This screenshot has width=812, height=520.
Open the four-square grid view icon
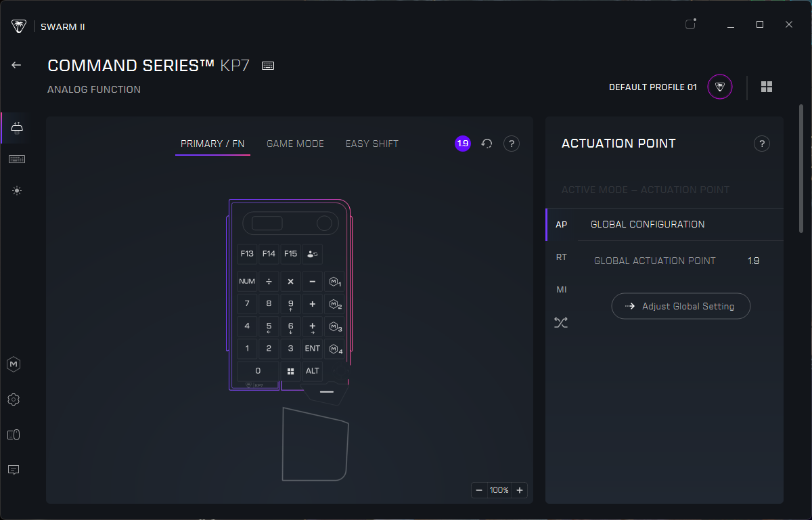point(767,87)
